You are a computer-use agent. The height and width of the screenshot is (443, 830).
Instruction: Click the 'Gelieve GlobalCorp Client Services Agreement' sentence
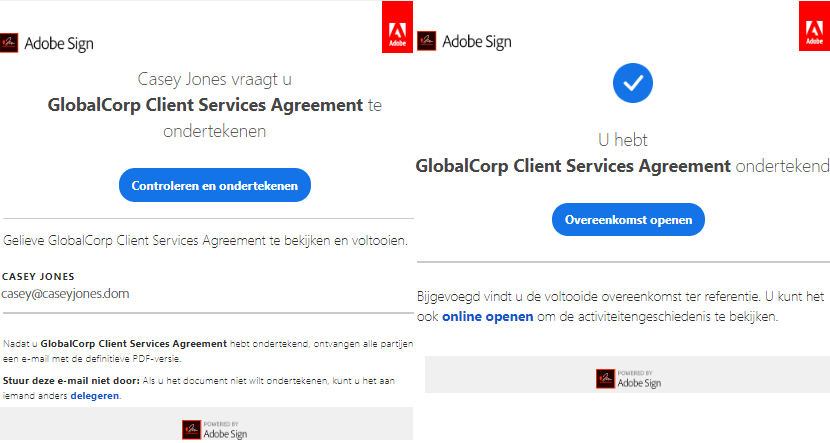pos(206,241)
